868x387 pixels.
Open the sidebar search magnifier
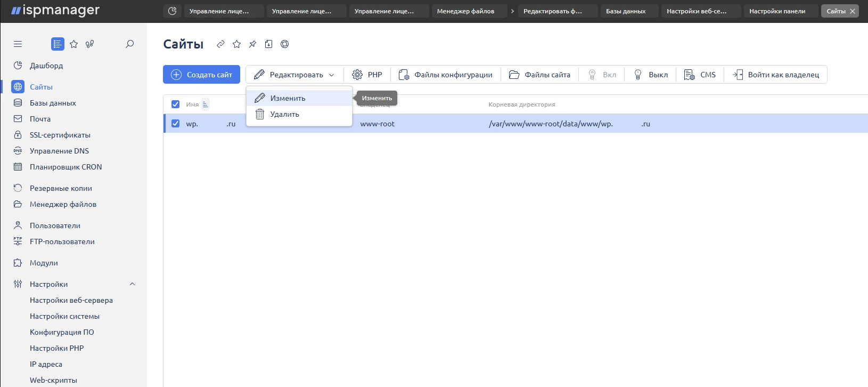point(129,44)
